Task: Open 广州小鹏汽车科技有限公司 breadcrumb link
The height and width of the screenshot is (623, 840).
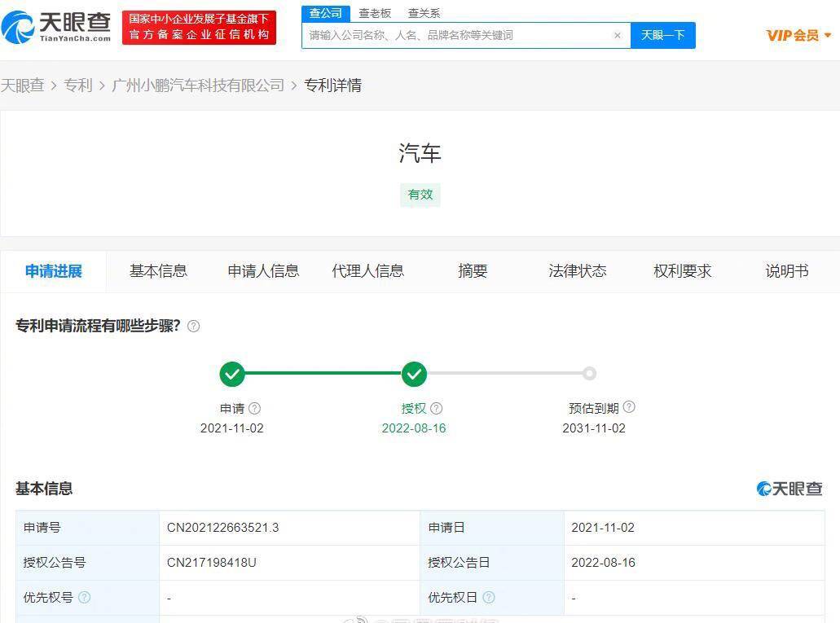Action: click(x=198, y=86)
